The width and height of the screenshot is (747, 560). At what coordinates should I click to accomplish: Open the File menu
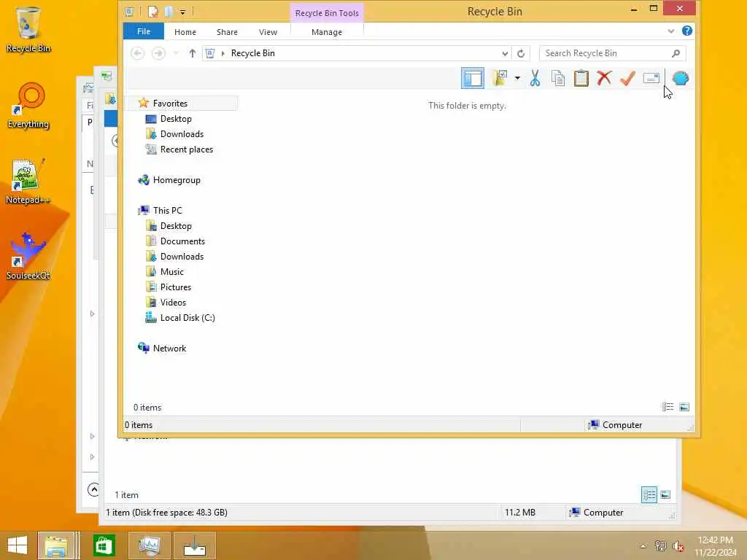tap(144, 31)
